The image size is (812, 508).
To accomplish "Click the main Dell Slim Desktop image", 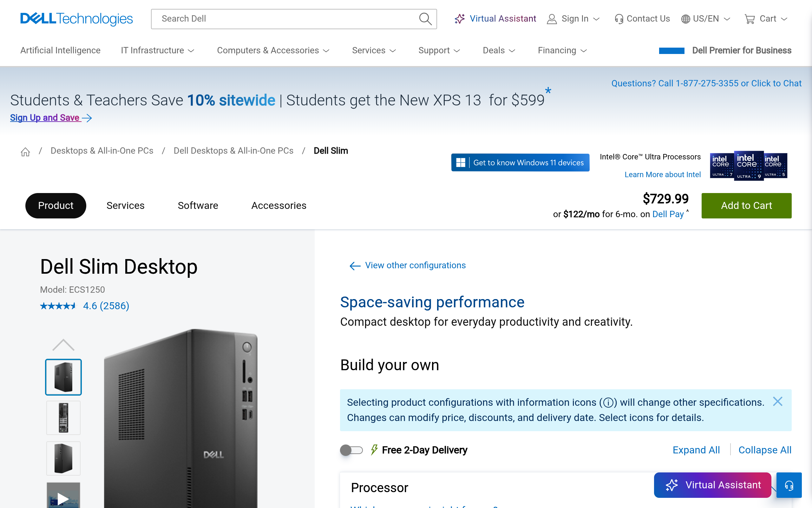I will [x=181, y=418].
